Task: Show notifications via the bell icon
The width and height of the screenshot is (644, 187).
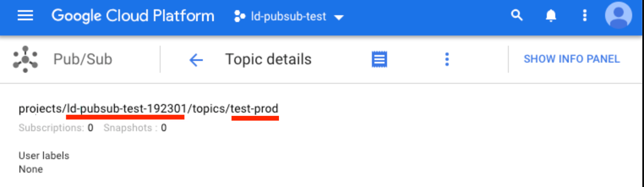Action: point(551,16)
